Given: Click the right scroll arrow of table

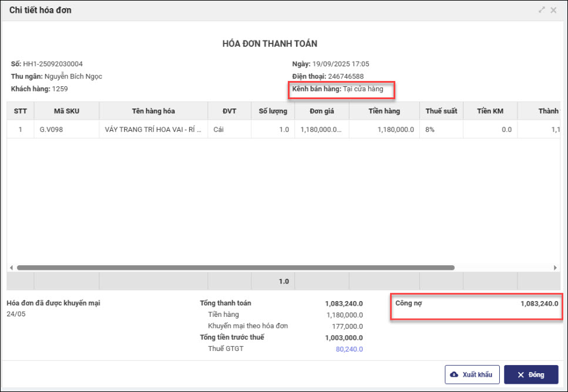Looking at the screenshot, I should (555, 268).
